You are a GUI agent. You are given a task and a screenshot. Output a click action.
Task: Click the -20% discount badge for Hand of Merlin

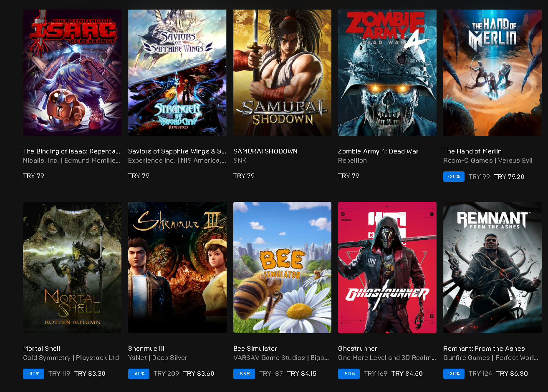click(x=454, y=177)
